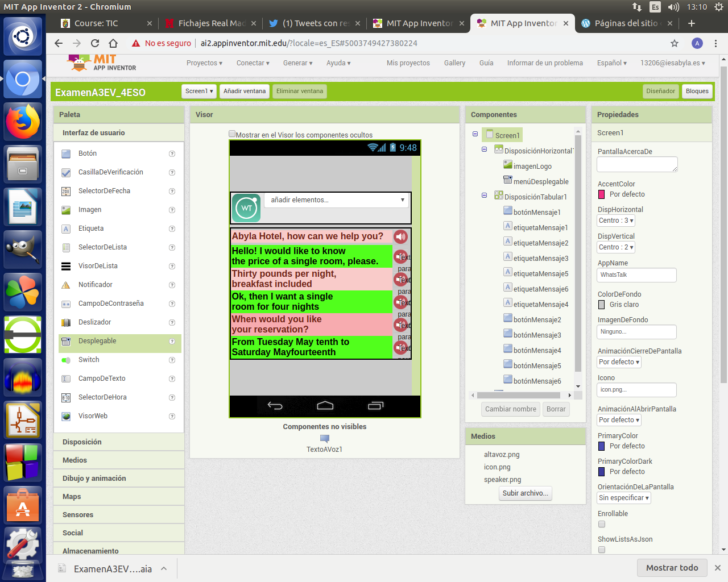Click the Botón component icon in palette

66,154
